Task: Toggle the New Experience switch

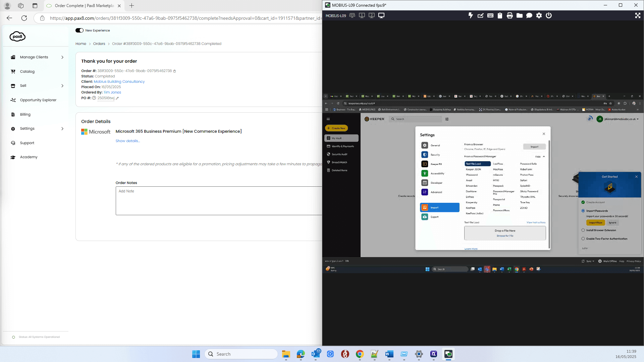Action: (79, 31)
